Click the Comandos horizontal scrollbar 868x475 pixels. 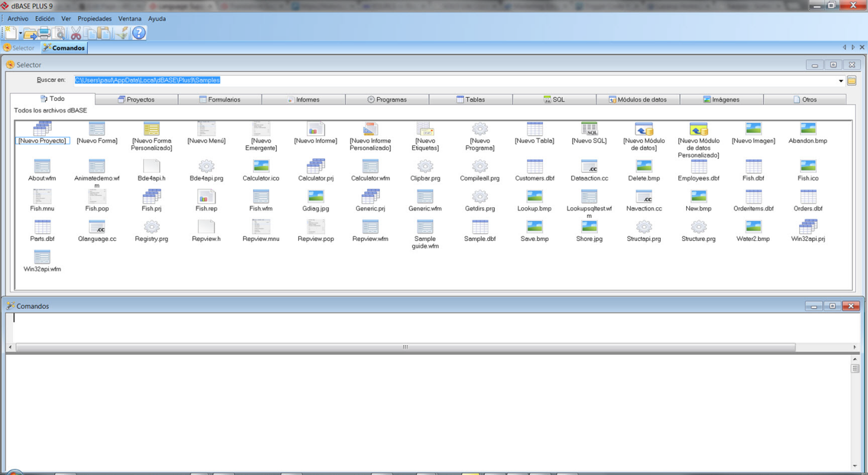point(405,347)
